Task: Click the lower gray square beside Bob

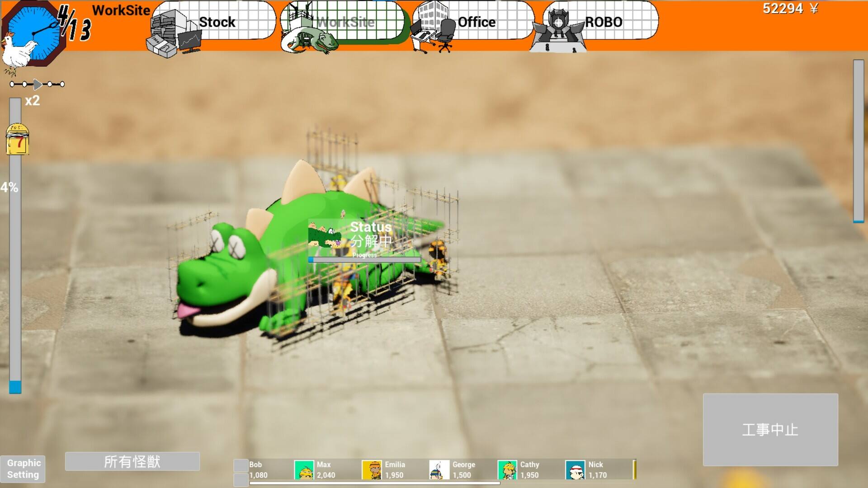Action: pos(241,479)
